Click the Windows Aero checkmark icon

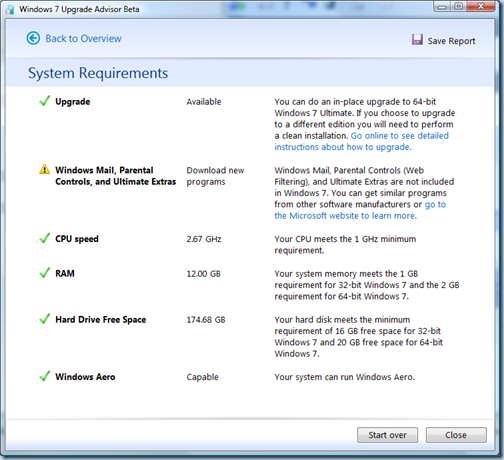pyautogui.click(x=45, y=376)
